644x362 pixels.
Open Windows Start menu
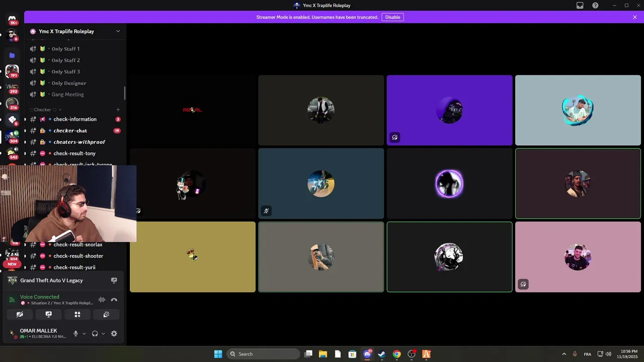[218, 354]
